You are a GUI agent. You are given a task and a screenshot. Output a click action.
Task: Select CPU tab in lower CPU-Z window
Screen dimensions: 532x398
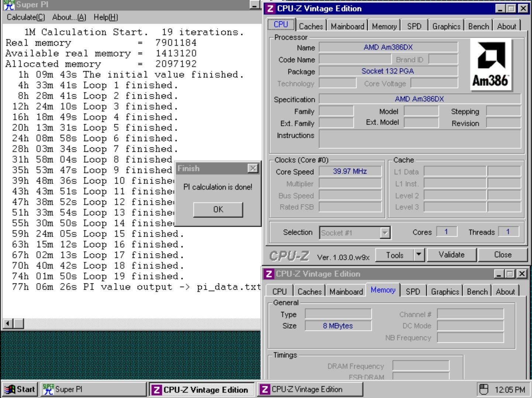point(279,291)
